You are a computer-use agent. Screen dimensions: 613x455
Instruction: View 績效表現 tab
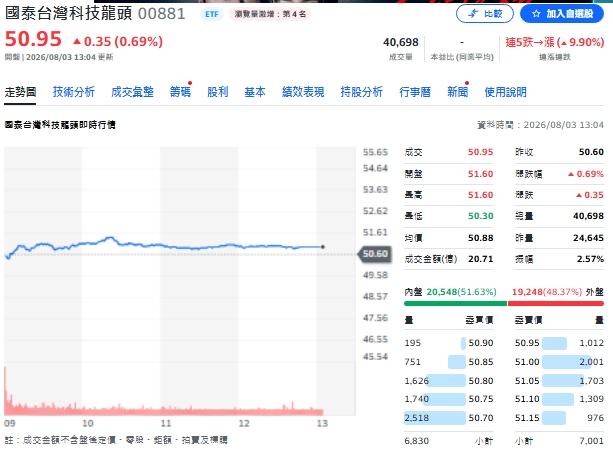click(x=303, y=92)
